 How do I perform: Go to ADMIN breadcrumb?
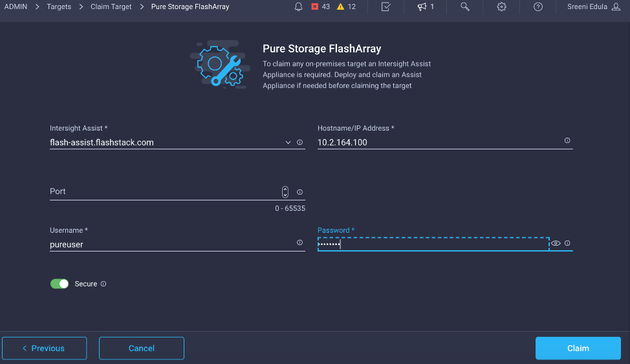[x=16, y=7]
